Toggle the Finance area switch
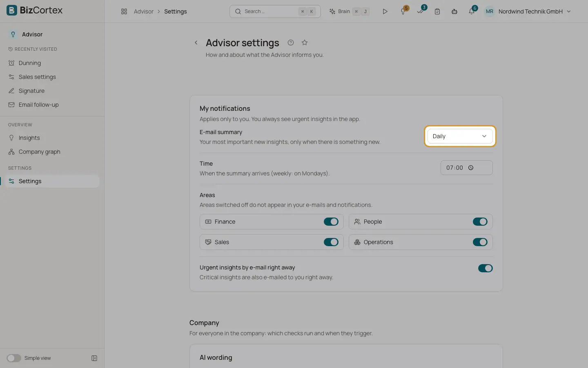The height and width of the screenshot is (368, 588). tap(331, 222)
